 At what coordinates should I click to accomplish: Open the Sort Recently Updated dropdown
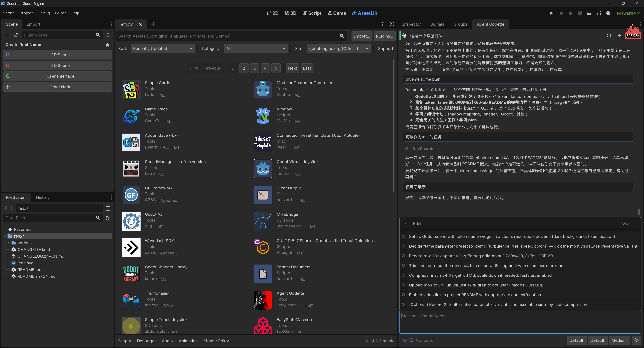pos(163,48)
